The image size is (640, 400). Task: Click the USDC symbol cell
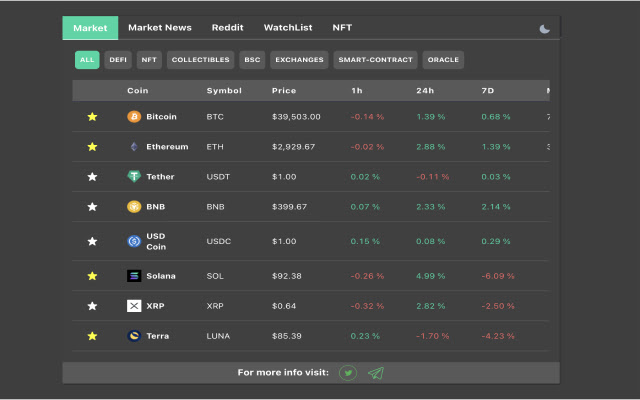coord(219,241)
